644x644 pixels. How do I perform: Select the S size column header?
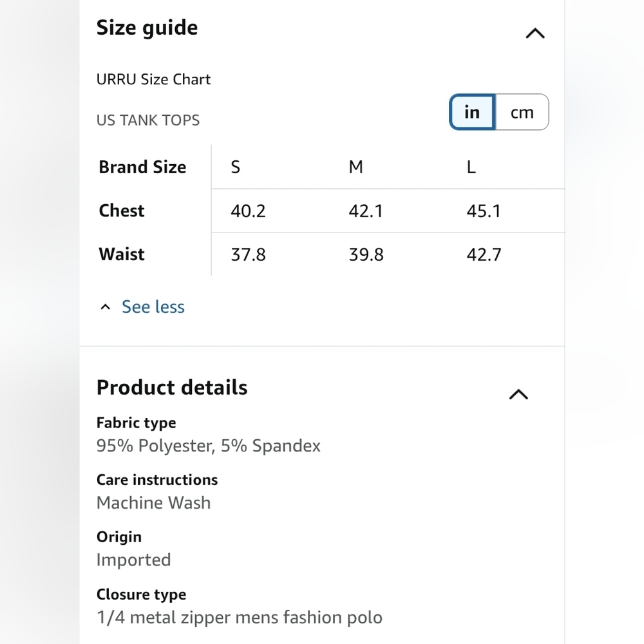coord(235,167)
